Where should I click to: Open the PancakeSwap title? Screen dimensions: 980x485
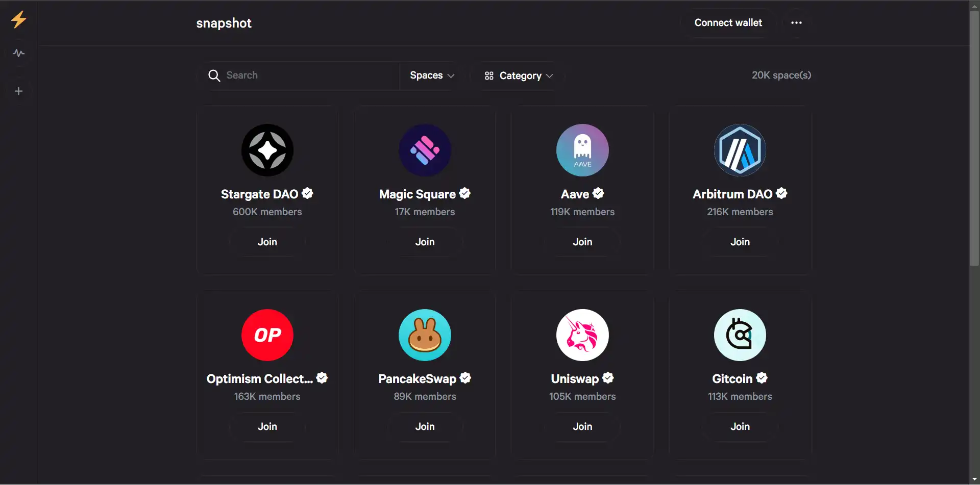417,379
